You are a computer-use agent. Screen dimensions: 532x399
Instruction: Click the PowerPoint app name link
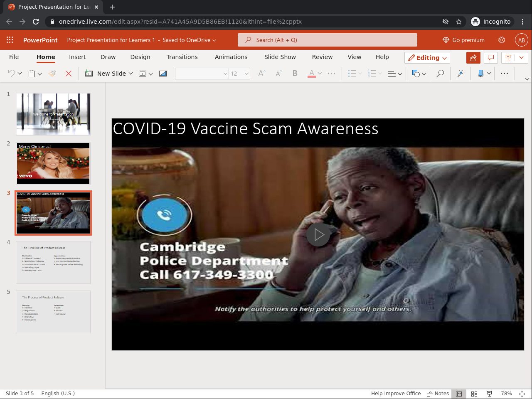(40, 40)
